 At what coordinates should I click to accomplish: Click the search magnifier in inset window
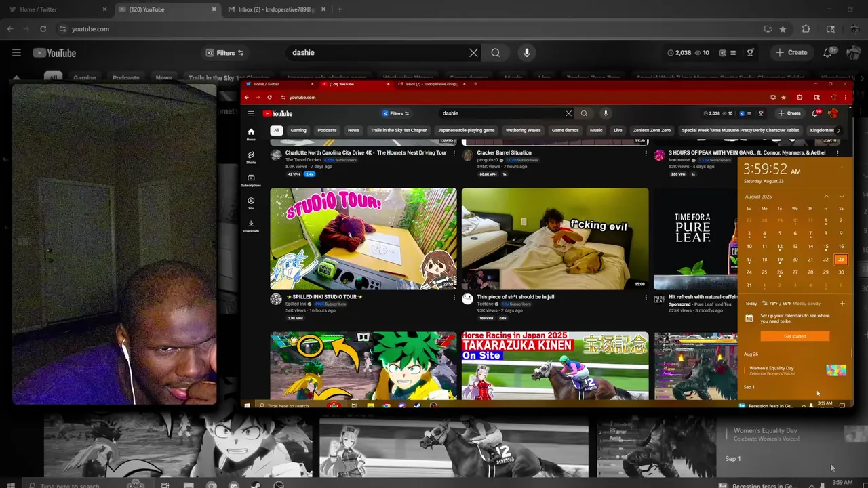click(x=584, y=113)
